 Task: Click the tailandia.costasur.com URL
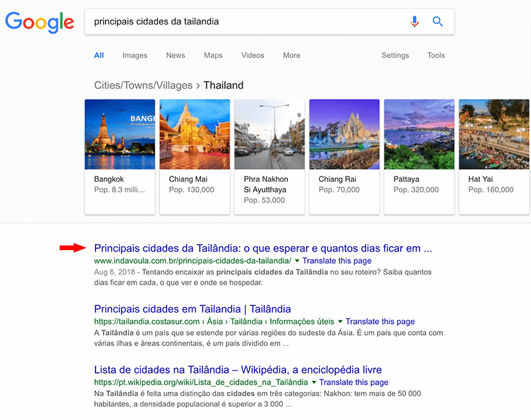click(x=214, y=322)
